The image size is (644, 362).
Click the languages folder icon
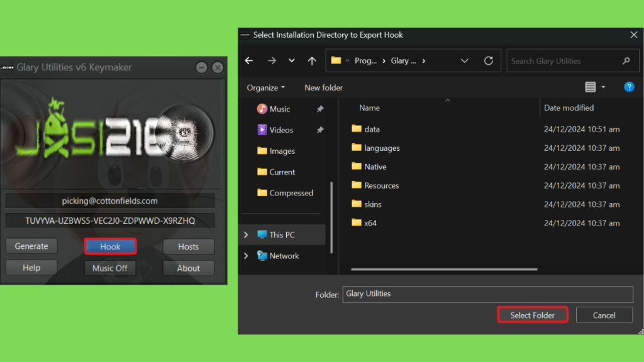click(x=357, y=147)
